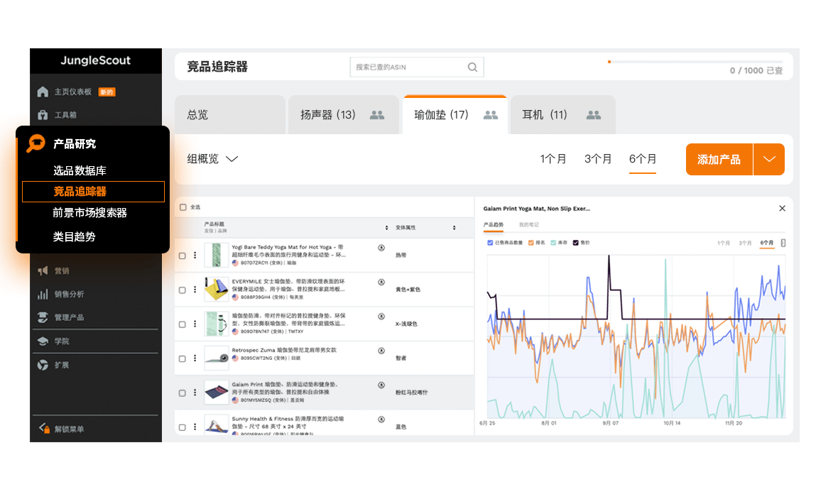Select checkbox for EVERYMILE yoga mat

[183, 290]
